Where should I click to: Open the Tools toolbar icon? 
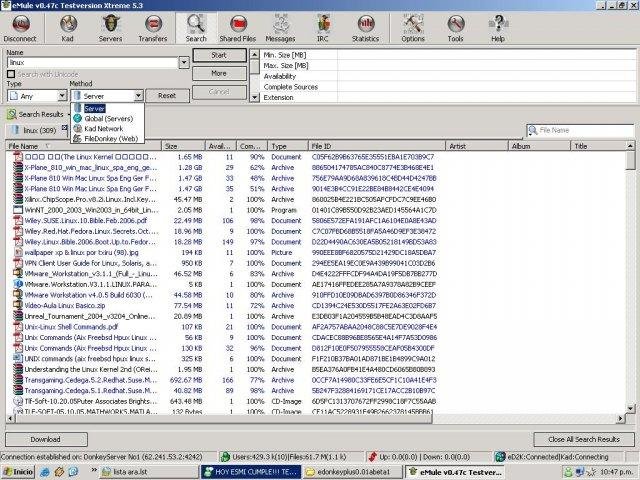(x=455, y=28)
